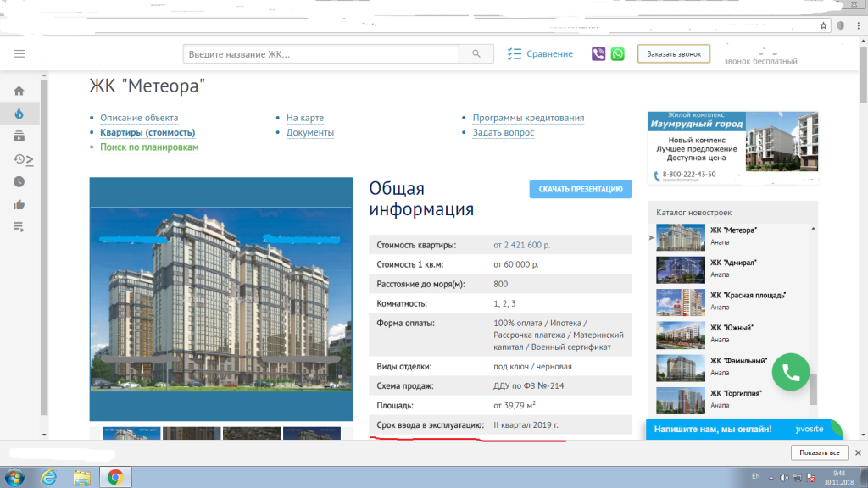Select the flame hot offers icon

[x=19, y=114]
